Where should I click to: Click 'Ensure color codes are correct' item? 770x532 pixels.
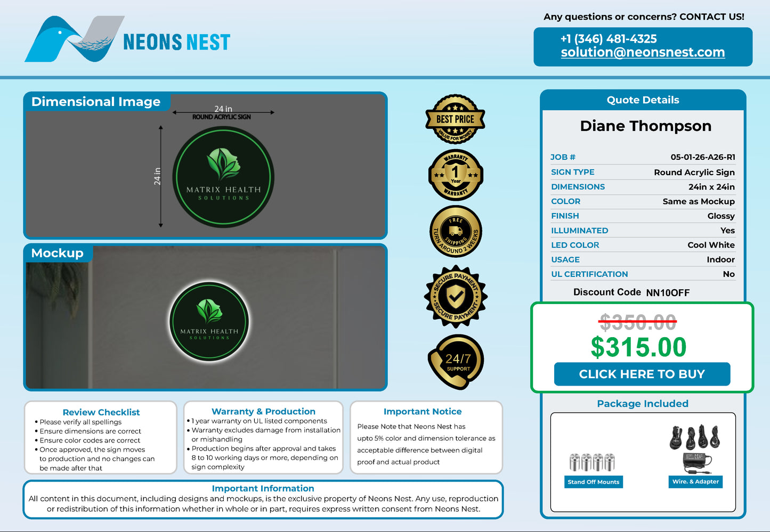click(90, 440)
